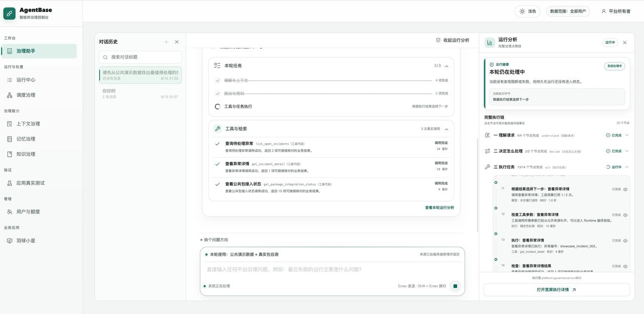
Task: Expand the 二 决定怎么处理 stage chevron
Action: tap(626, 151)
